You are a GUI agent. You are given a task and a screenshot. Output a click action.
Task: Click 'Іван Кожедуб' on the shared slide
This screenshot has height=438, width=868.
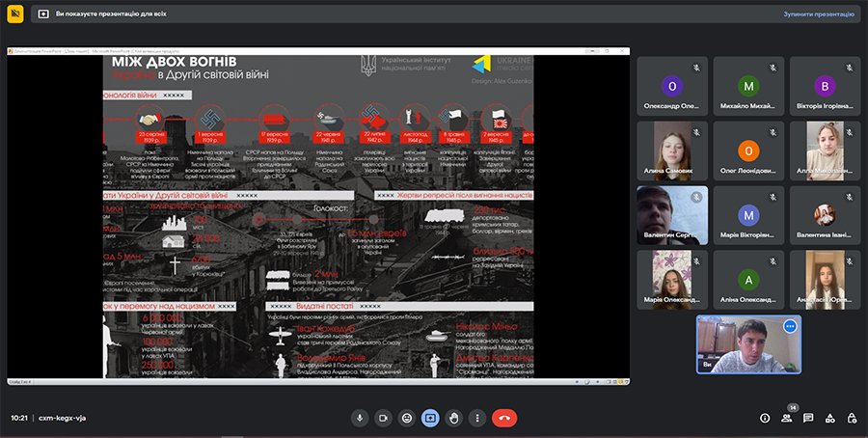[x=325, y=329]
